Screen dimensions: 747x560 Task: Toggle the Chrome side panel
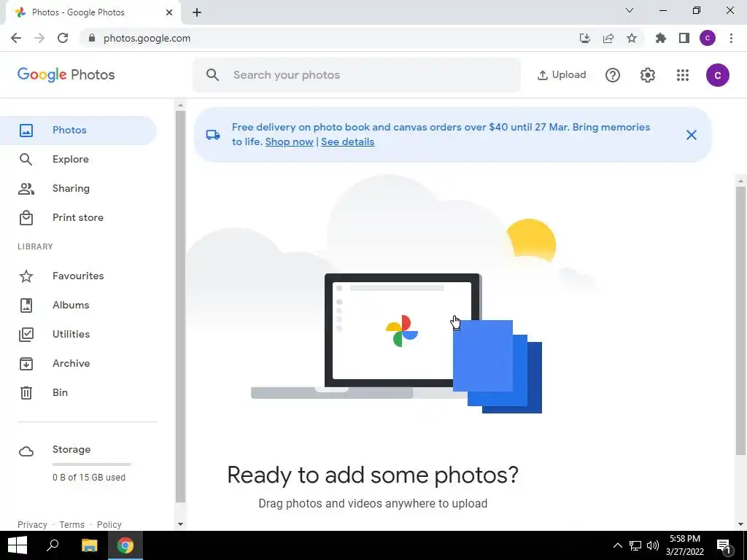point(684,38)
